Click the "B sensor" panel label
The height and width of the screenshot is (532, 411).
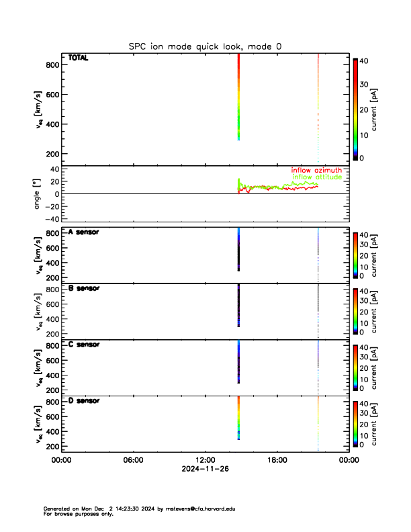[x=84, y=288]
